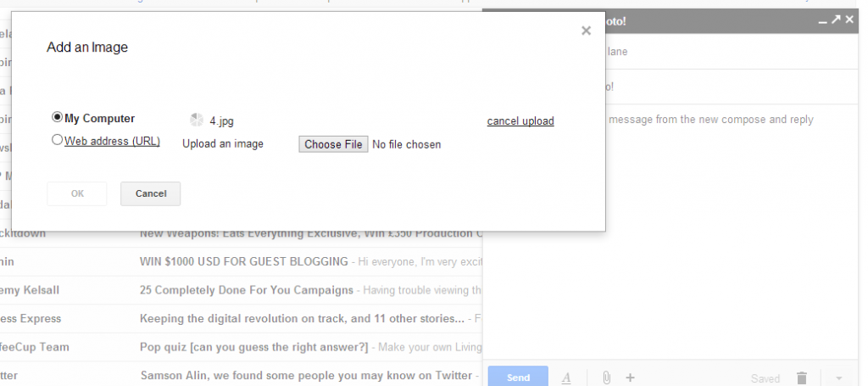Click the trash discard draft icon
This screenshot has width=868, height=386.
tap(802, 378)
